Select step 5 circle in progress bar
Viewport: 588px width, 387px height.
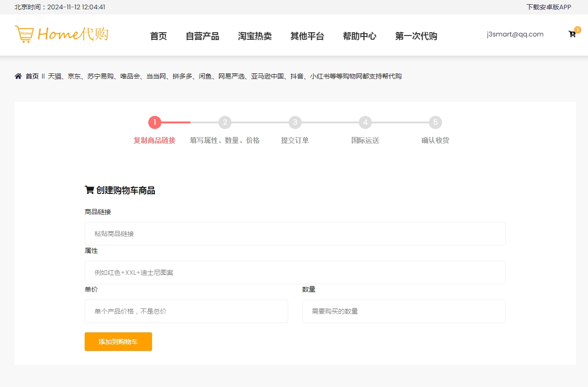tap(436, 122)
